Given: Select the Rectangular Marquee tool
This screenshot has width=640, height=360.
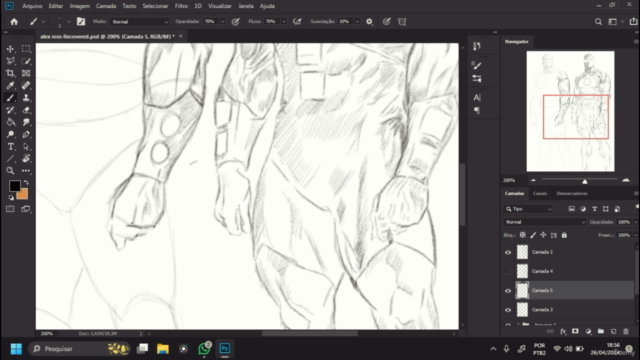Looking at the screenshot, I should pos(26,49).
